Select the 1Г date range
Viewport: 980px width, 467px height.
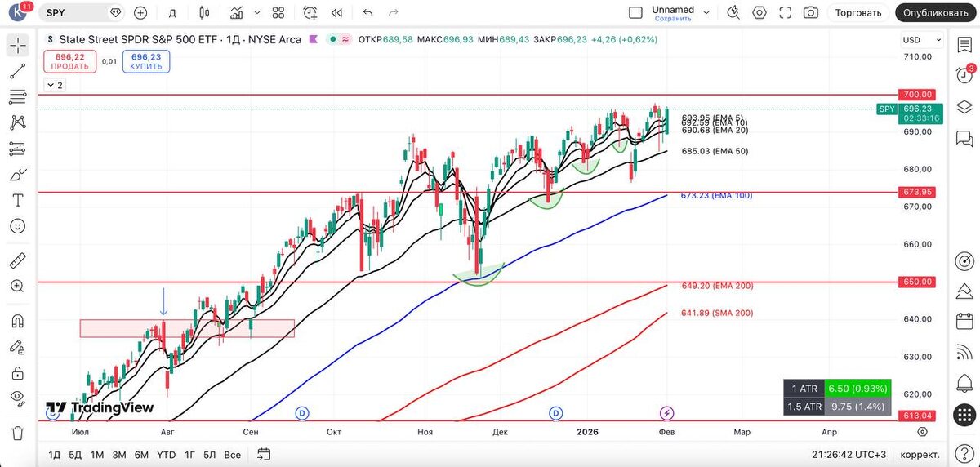(189, 454)
